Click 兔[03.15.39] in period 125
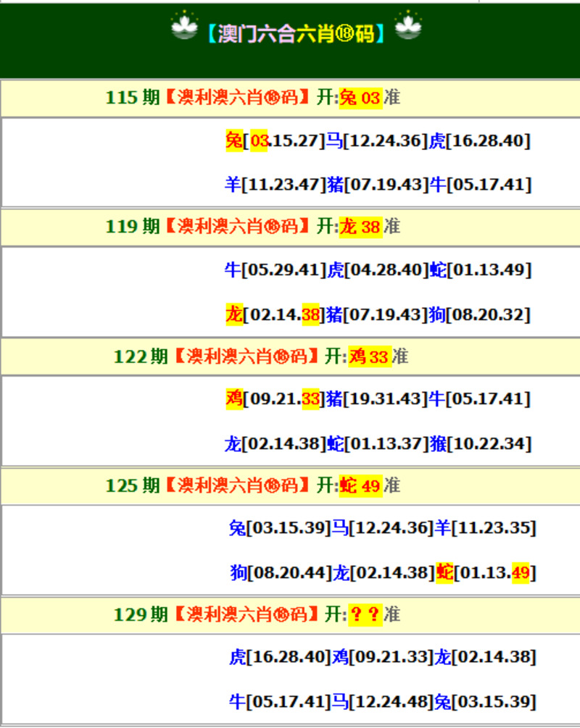 (280, 528)
